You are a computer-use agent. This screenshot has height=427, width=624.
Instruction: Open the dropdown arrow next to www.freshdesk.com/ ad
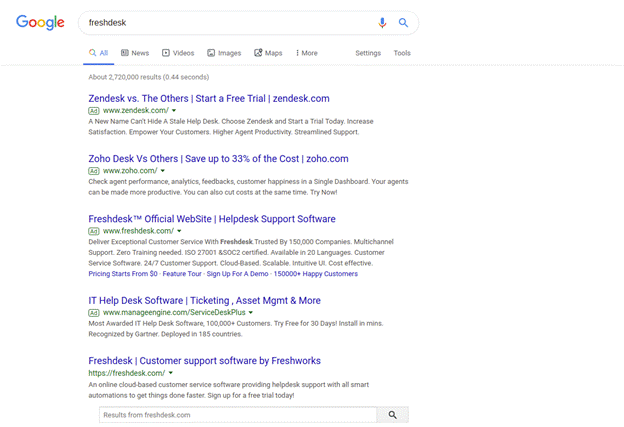click(179, 231)
